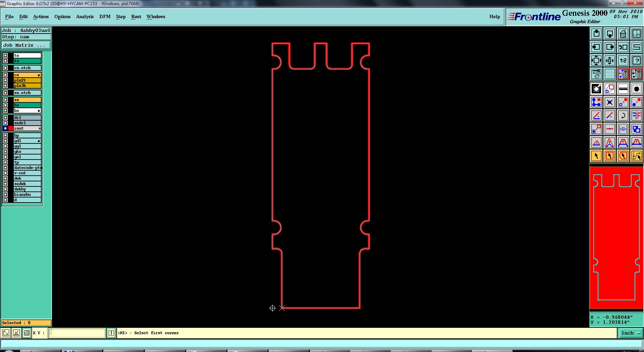Screen dimensions: 644x352
Task: Click the XY coordinate input field
Action: click(x=77, y=333)
